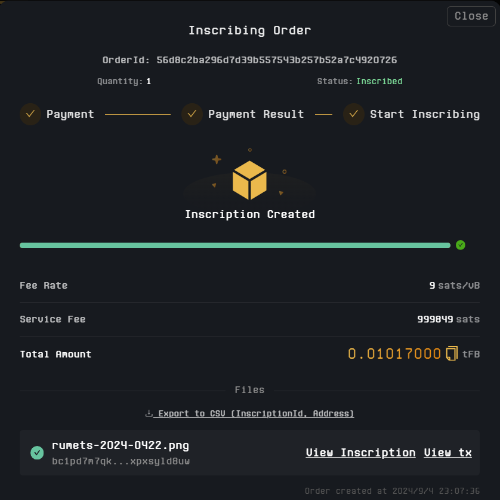Click the green inscription progress bar
The width and height of the screenshot is (500, 500).
235,245
